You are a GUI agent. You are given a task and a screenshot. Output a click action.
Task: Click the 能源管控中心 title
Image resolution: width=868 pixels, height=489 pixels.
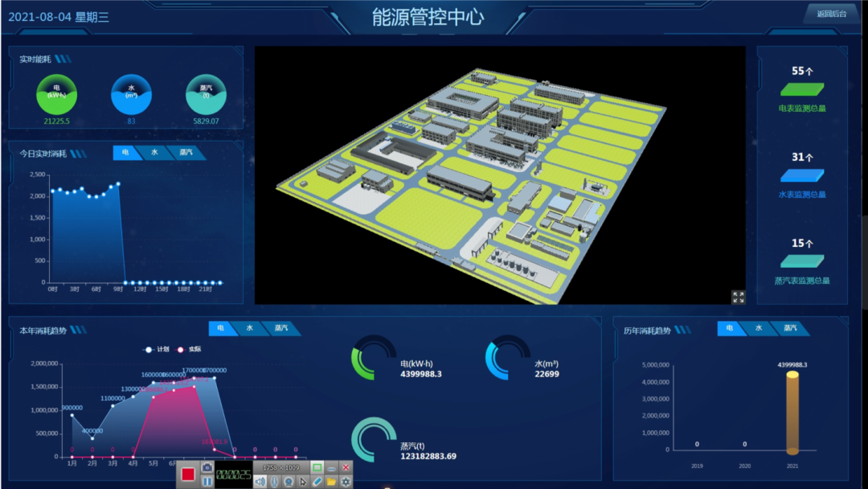(x=428, y=17)
